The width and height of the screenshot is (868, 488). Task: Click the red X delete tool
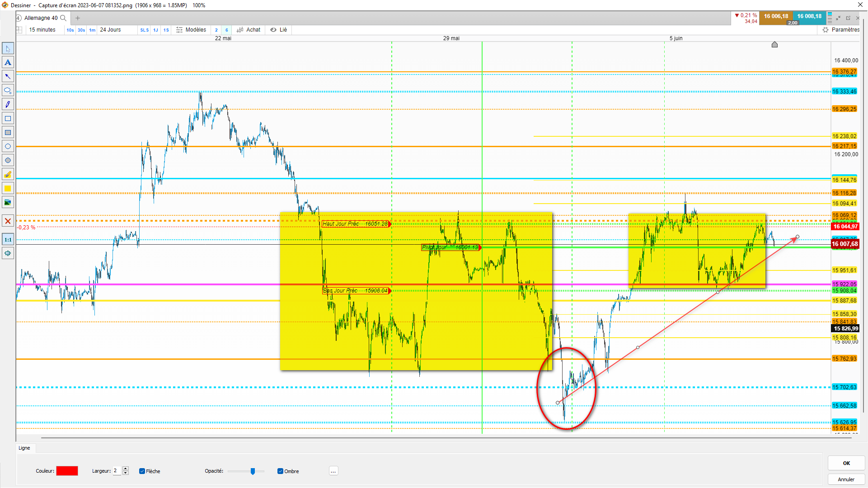tap(8, 221)
